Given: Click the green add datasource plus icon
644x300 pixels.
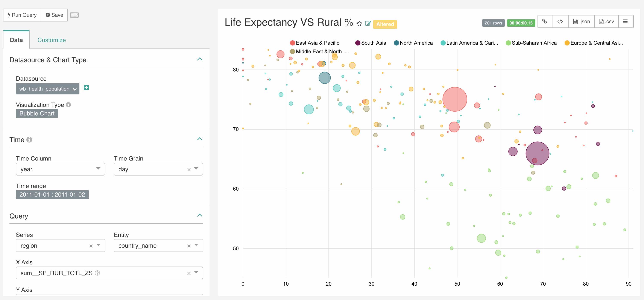Looking at the screenshot, I should point(86,88).
